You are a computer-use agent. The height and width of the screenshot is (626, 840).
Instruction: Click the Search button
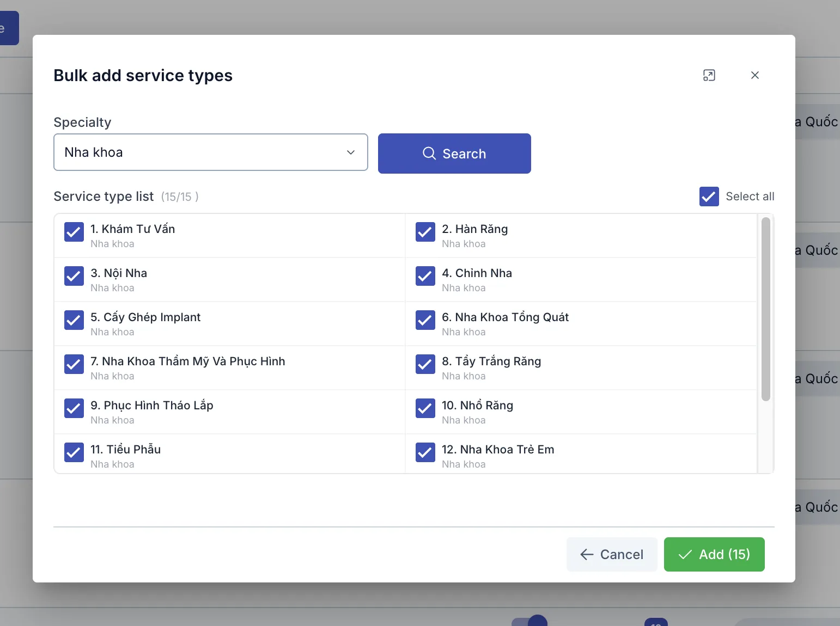coord(454,154)
